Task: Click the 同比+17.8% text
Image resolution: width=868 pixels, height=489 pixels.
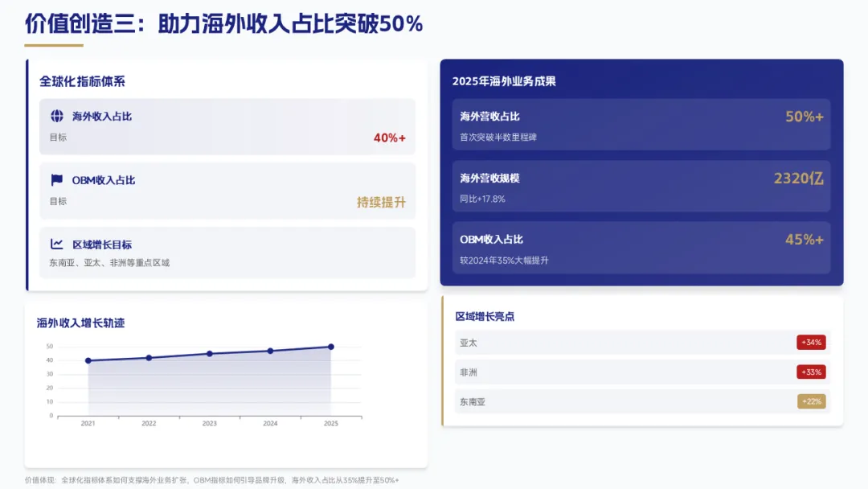Action: (482, 199)
